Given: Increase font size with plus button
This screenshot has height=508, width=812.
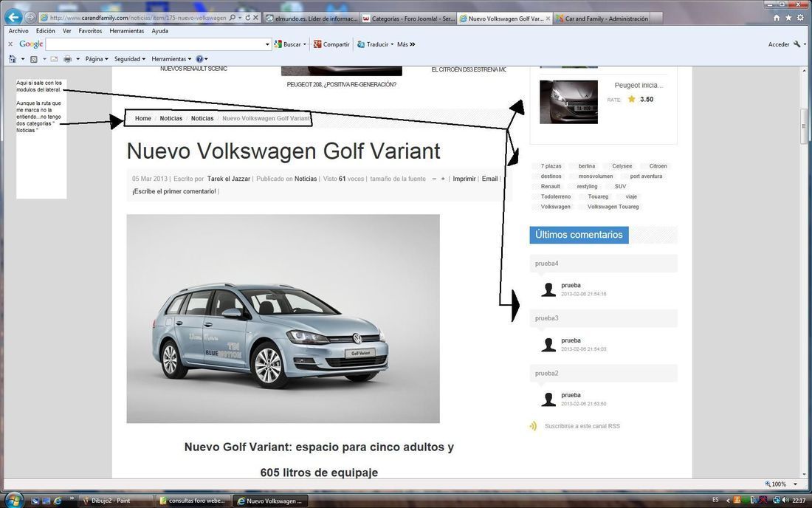Looking at the screenshot, I should click(443, 179).
